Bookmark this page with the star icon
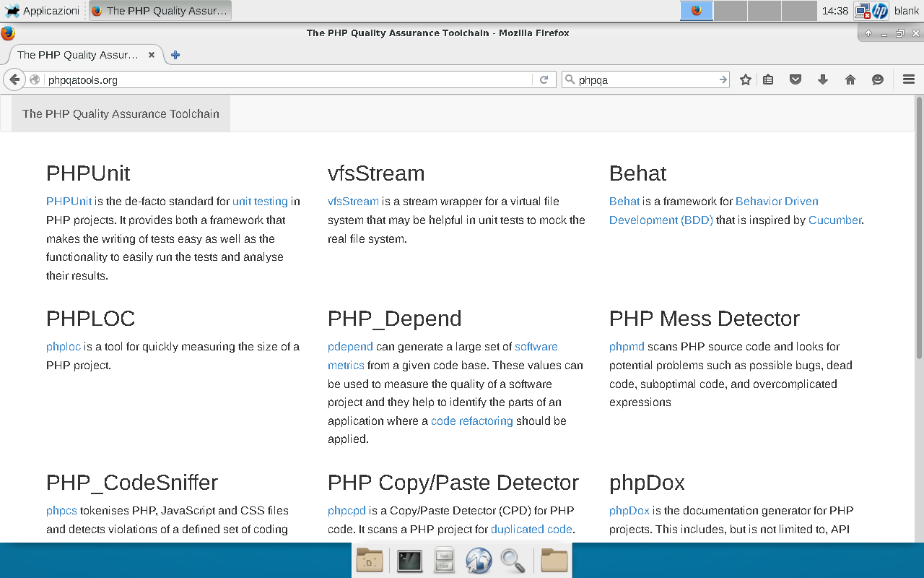924x578 pixels. point(746,79)
